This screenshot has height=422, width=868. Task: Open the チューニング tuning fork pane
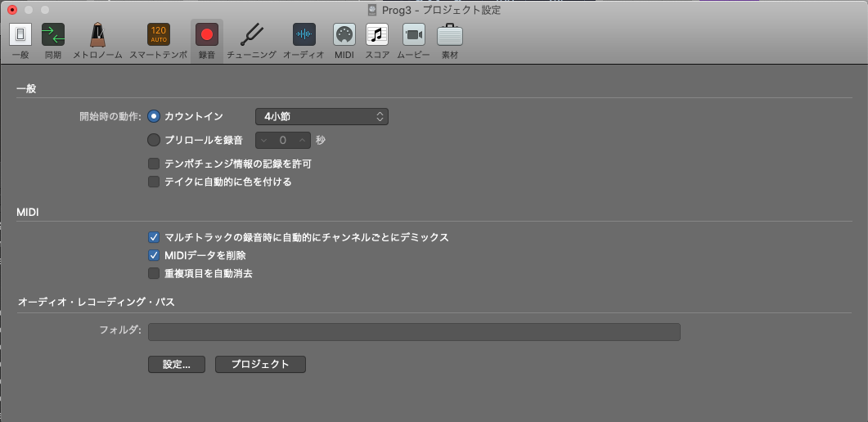(x=252, y=41)
